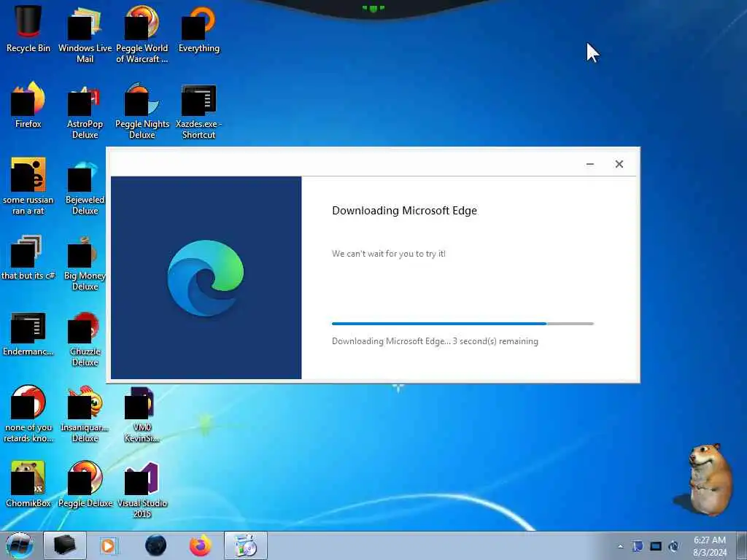Click the dark round globe taskbar icon
The width and height of the screenshot is (747, 560).
click(x=156, y=545)
